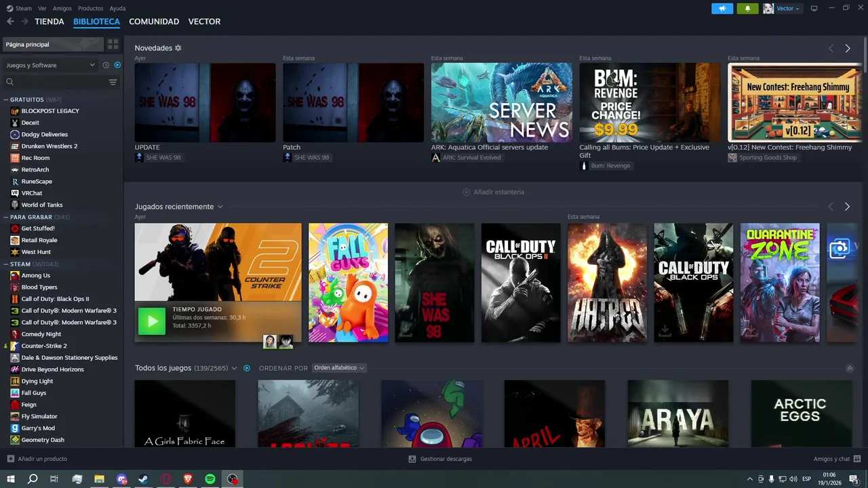Select Geometry Dash in sidebar
Viewport: 868px width, 488px height.
pos(43,440)
